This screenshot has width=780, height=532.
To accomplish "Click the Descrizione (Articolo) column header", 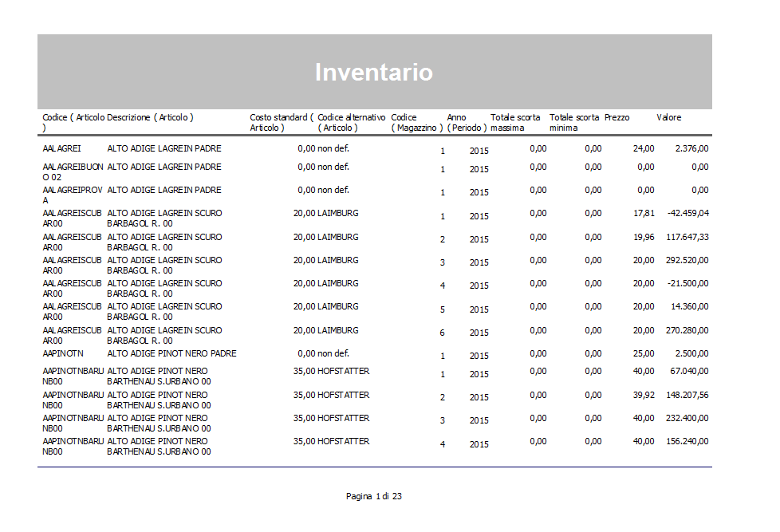I will coord(150,117).
